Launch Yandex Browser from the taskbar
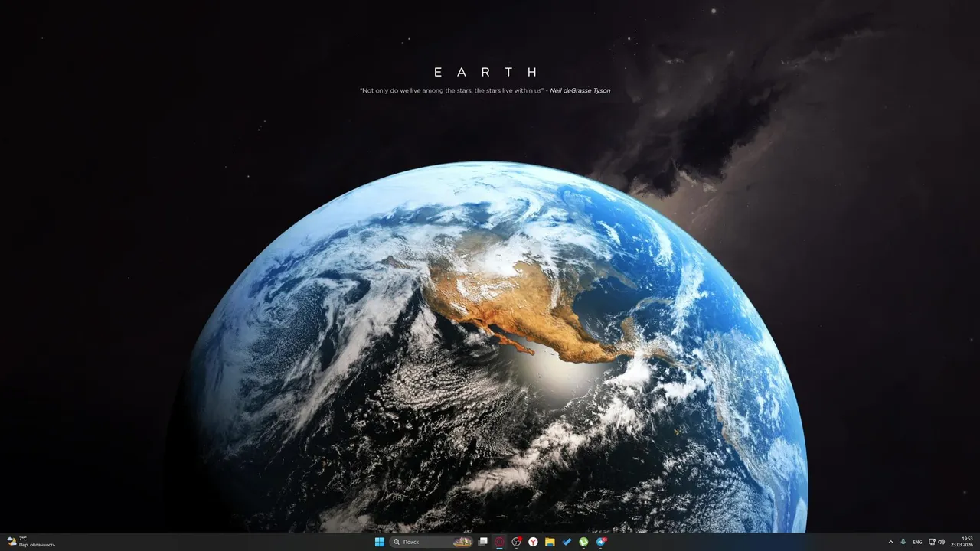 coord(533,542)
